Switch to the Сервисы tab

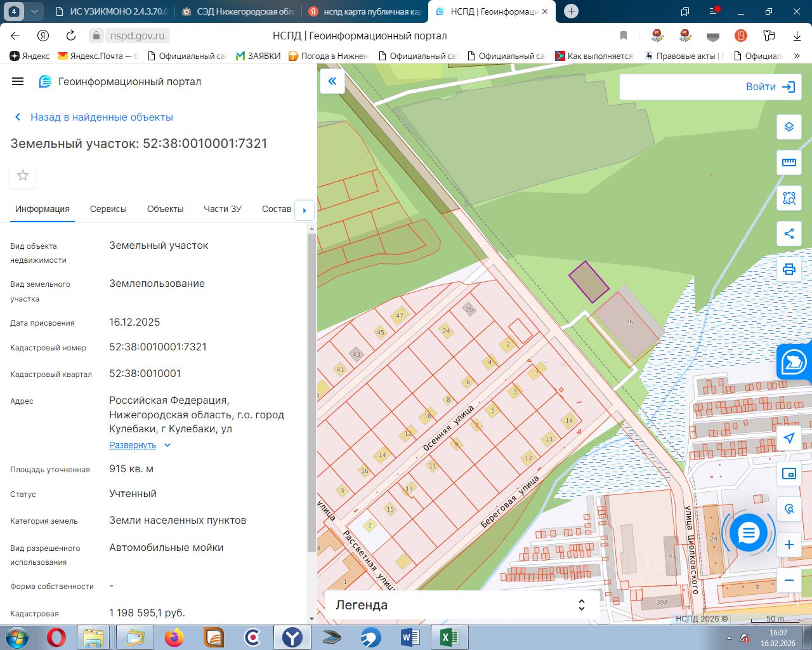[x=108, y=209]
